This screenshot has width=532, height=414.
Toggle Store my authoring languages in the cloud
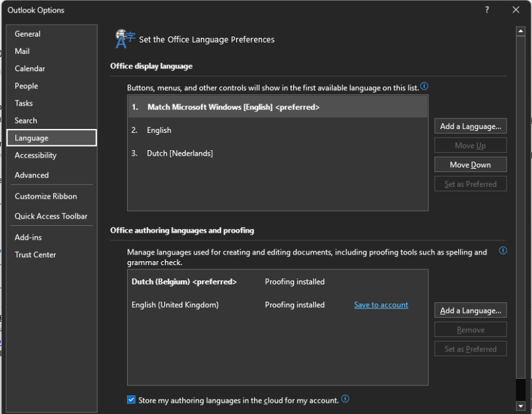(x=131, y=400)
